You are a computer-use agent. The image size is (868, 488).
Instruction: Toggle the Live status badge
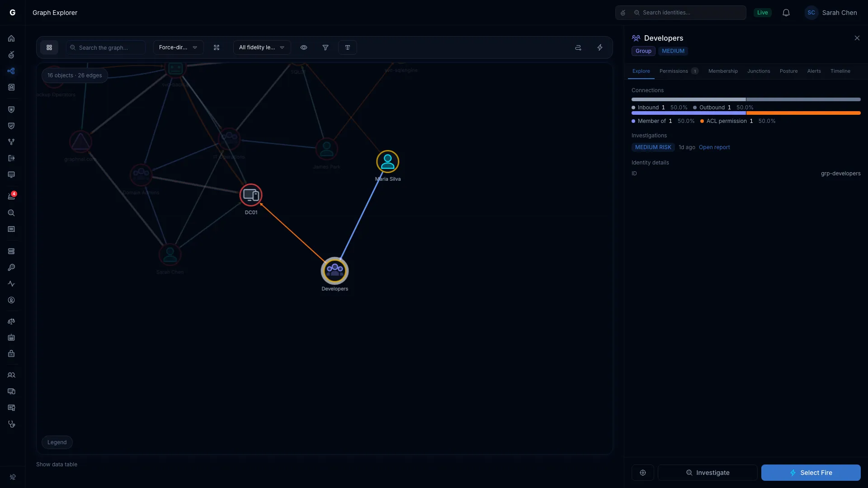[x=763, y=13]
